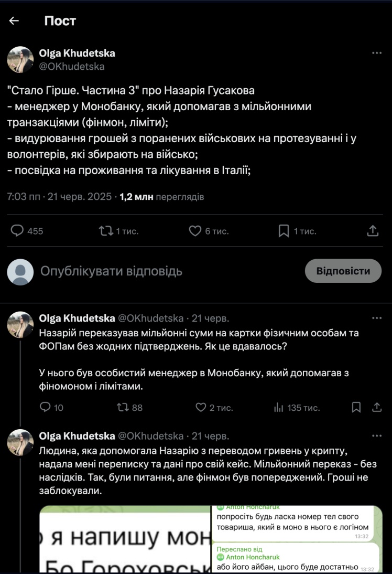Bookmark the first reply post
Screen dimensions: 392x574
point(356,407)
